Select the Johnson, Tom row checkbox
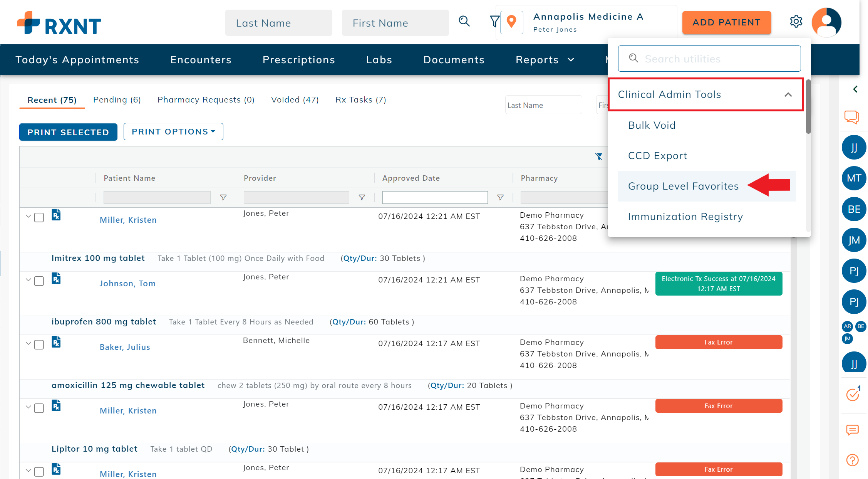 tap(39, 281)
